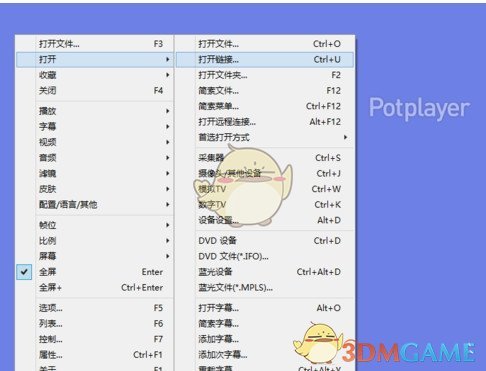The image size is (486, 371).
Task: Choose 简索字幕... in the submenu
Action: click(265, 324)
